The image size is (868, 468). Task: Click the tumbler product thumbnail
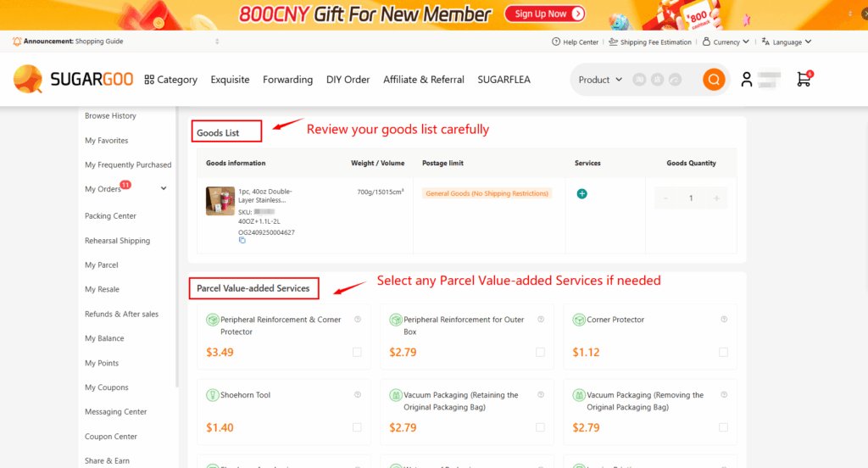pos(220,200)
